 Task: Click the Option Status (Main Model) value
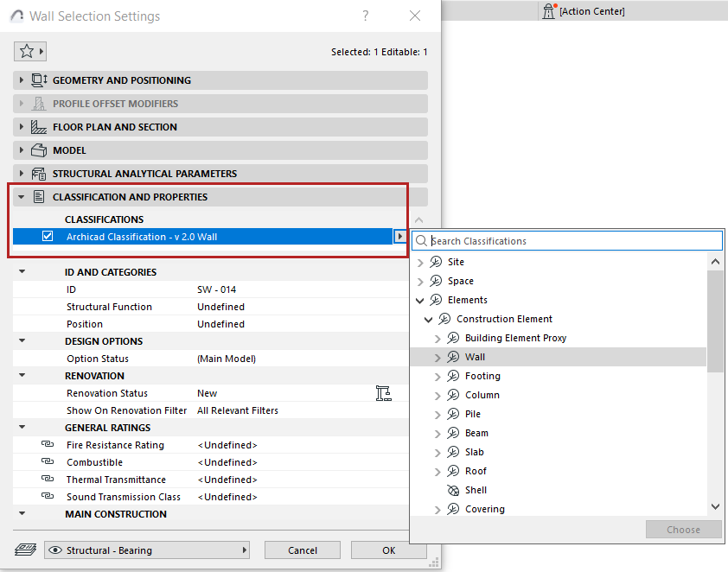(x=227, y=359)
